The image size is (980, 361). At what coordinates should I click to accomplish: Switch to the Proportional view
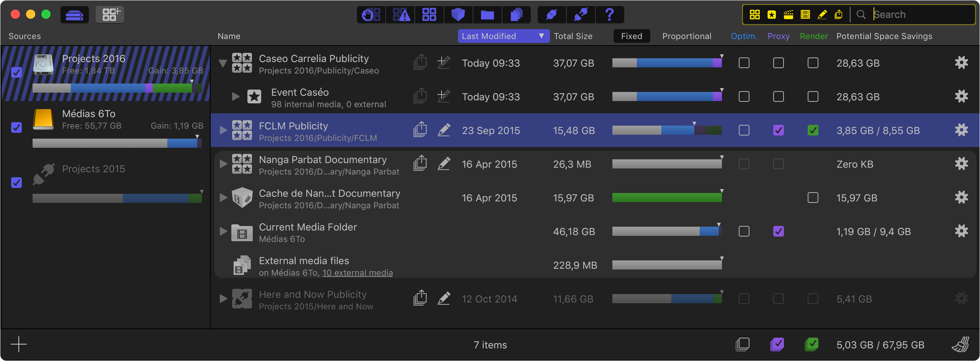pos(686,36)
